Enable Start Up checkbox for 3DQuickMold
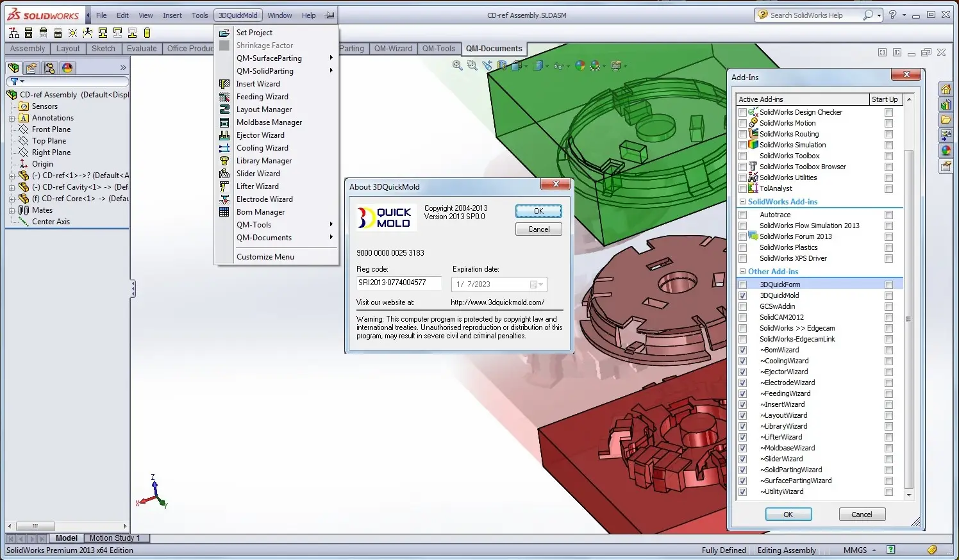 point(888,295)
